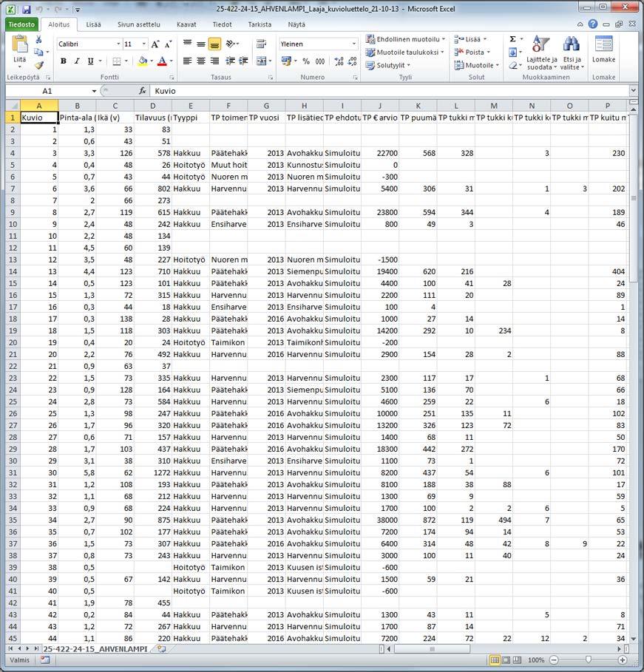Click the Poista delete cells button
This screenshot has width=644, height=672.
point(472,52)
